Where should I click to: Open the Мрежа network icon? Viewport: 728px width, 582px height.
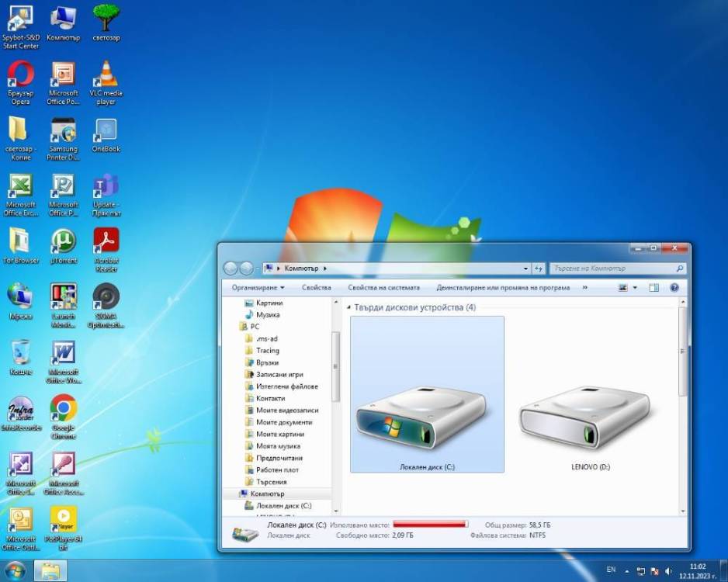click(x=20, y=302)
